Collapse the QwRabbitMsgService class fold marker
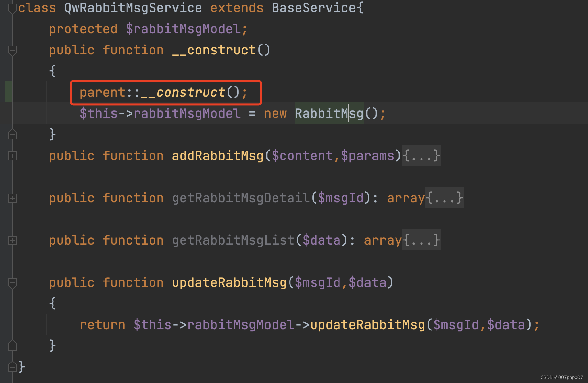This screenshot has width=588, height=383. click(x=12, y=8)
